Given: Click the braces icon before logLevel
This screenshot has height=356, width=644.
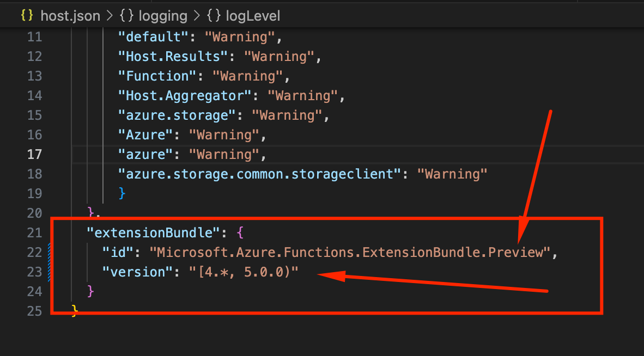Looking at the screenshot, I should tap(214, 16).
